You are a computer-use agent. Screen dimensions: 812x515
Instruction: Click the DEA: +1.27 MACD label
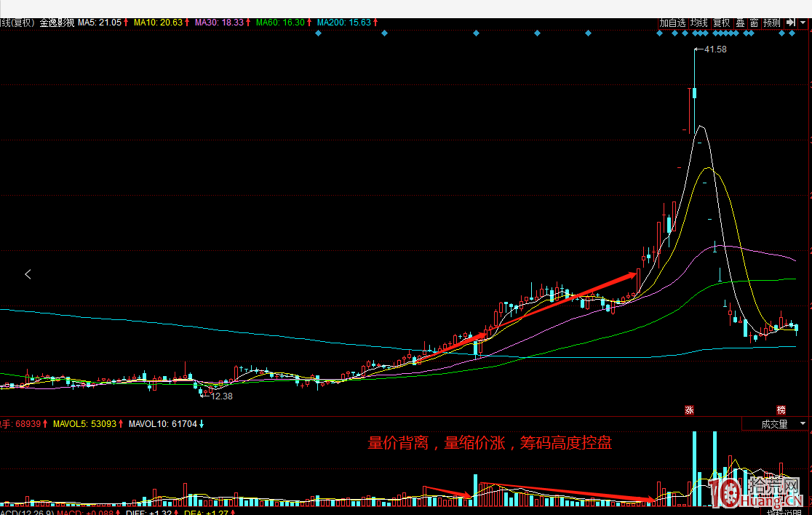coord(206,512)
